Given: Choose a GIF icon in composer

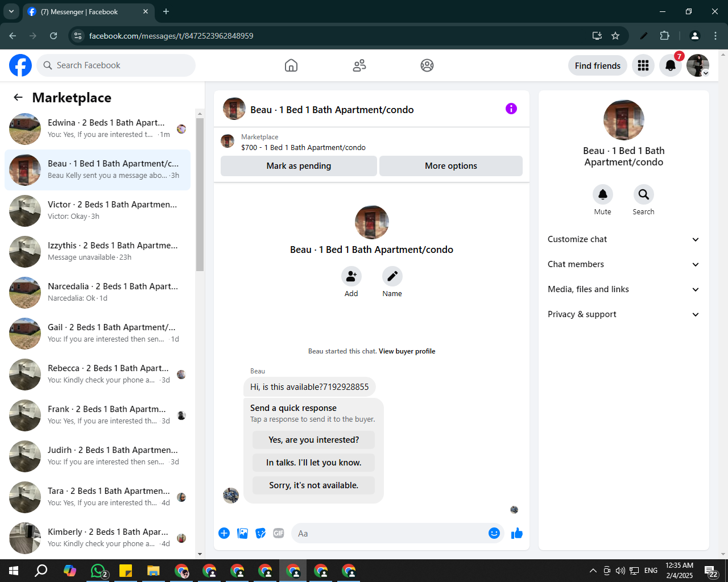Looking at the screenshot, I should coord(279,533).
